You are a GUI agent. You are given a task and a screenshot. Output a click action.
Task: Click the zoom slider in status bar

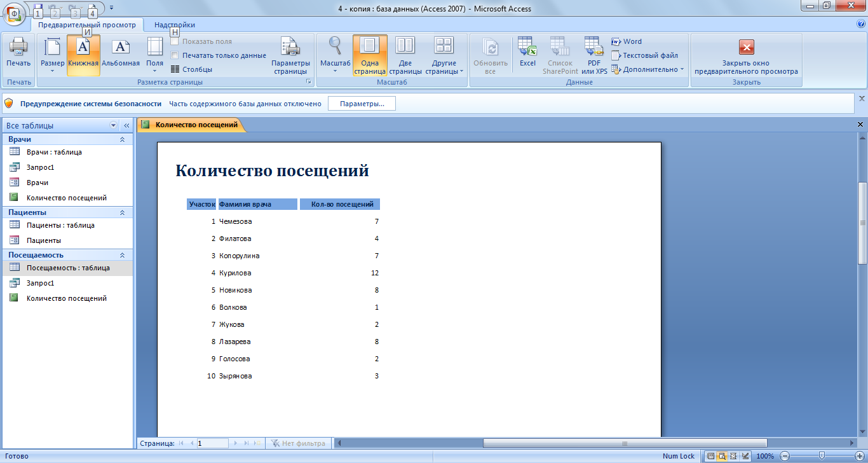pyautogui.click(x=822, y=456)
